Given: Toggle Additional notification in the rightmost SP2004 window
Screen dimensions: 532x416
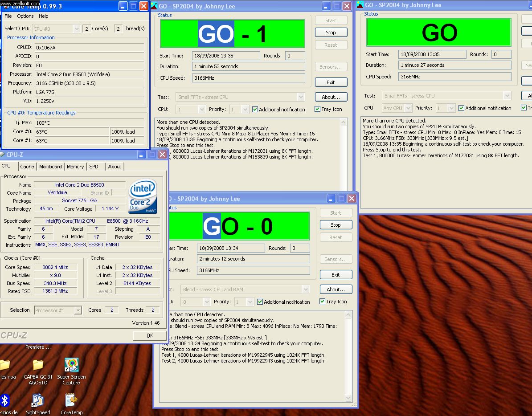Looking at the screenshot, I should click(461, 108).
